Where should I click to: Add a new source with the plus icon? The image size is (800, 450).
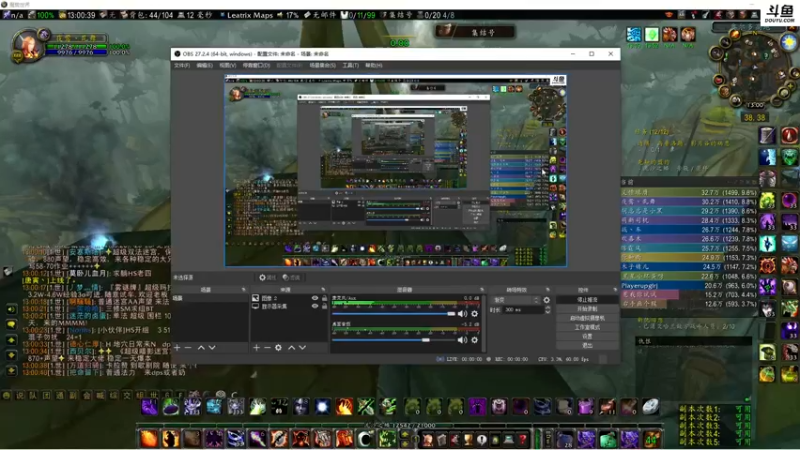point(256,347)
